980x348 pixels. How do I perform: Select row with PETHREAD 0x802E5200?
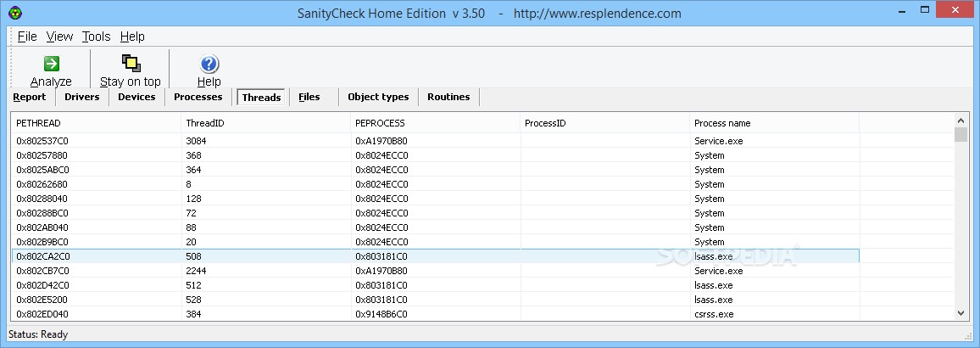pyautogui.click(x=436, y=300)
